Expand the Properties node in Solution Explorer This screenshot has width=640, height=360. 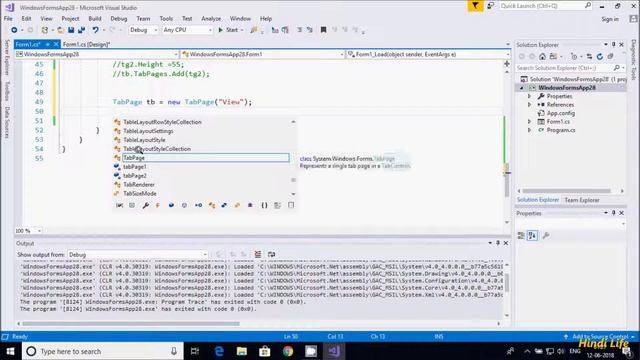tap(529, 96)
